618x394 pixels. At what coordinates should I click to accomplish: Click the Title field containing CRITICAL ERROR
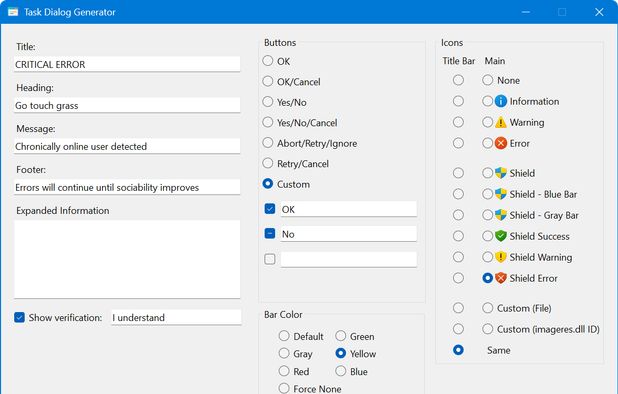pos(127,64)
